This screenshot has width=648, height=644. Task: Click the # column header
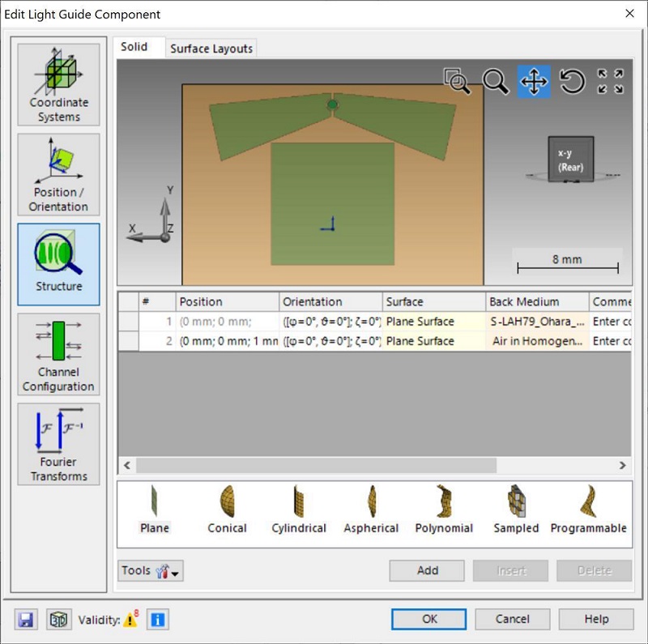157,301
